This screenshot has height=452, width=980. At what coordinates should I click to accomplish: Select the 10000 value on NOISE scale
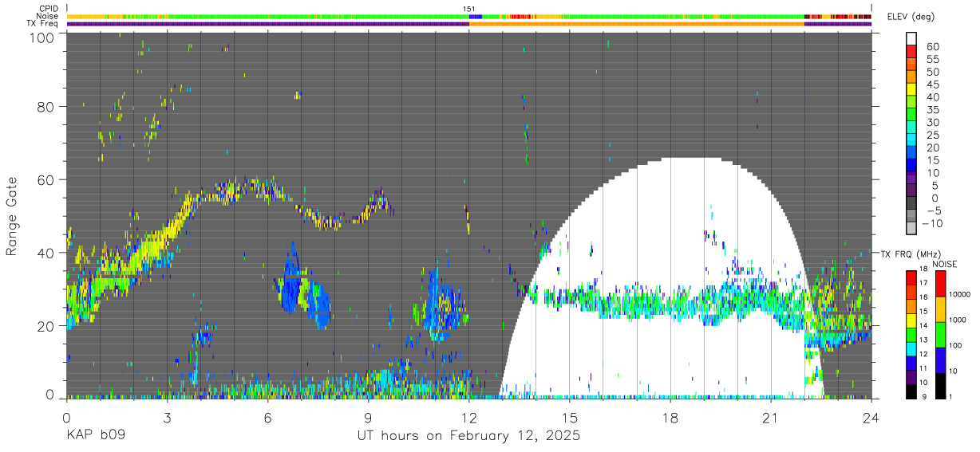coord(960,294)
